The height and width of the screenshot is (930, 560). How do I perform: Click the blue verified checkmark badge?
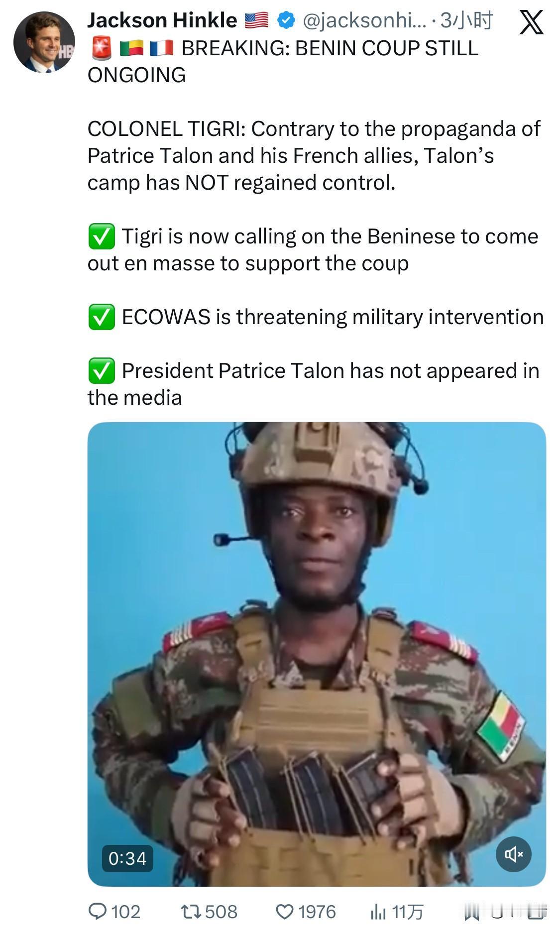click(285, 20)
